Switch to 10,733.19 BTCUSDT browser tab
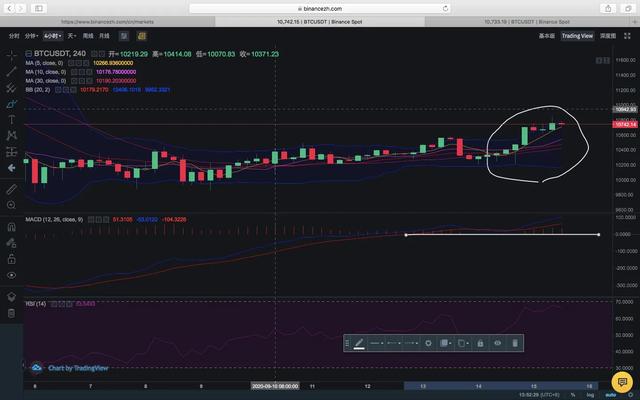Screen dimensions: 640x400 tap(527, 22)
